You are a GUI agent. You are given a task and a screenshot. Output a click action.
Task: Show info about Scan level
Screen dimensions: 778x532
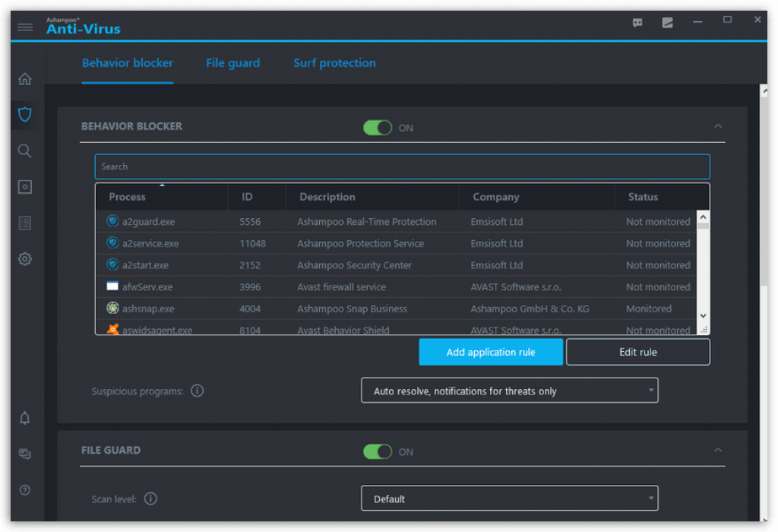pos(150,499)
